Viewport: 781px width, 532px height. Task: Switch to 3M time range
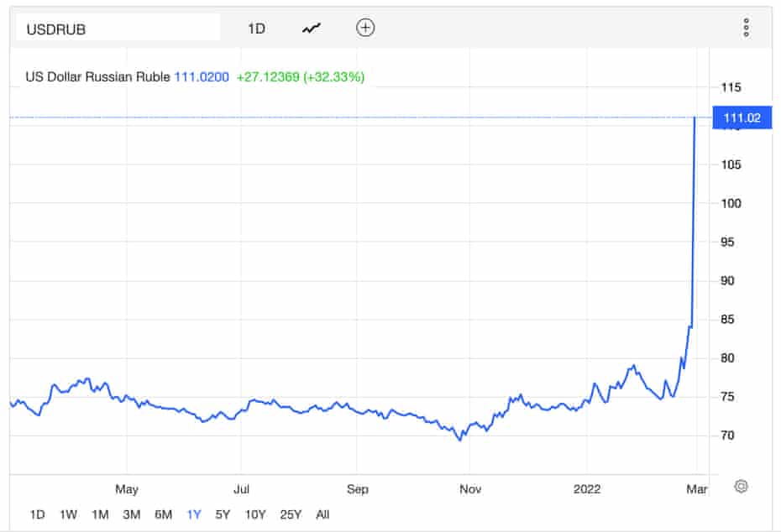pyautogui.click(x=131, y=514)
